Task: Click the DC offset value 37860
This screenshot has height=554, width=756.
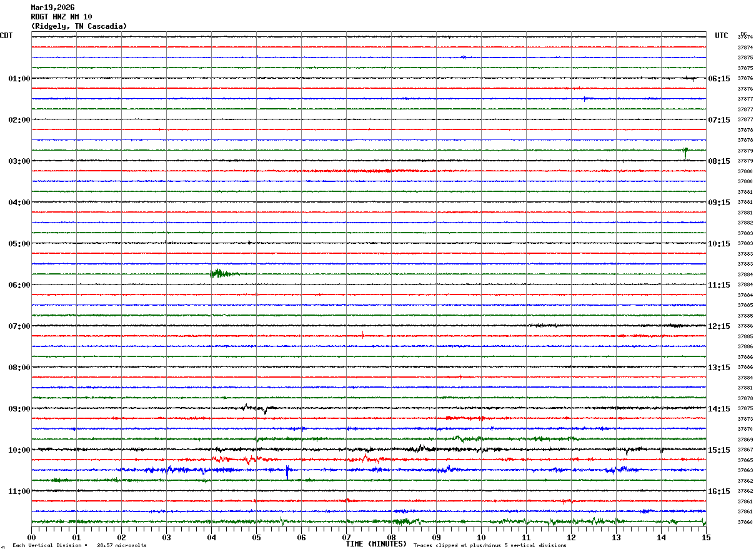Action: click(x=745, y=522)
